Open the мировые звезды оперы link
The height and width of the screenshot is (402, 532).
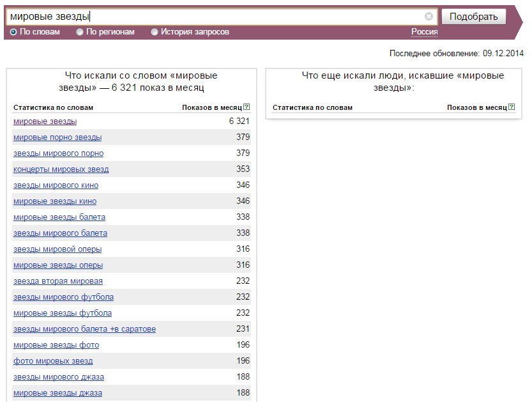pos(58,265)
